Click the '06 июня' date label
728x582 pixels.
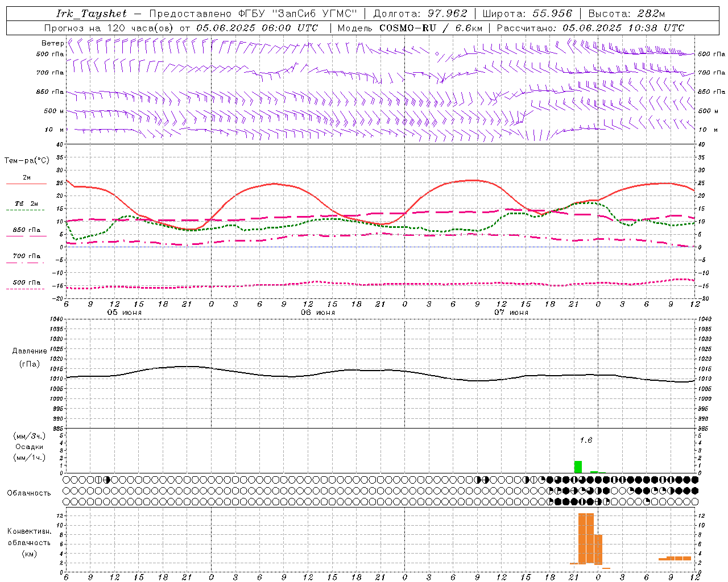point(318,313)
